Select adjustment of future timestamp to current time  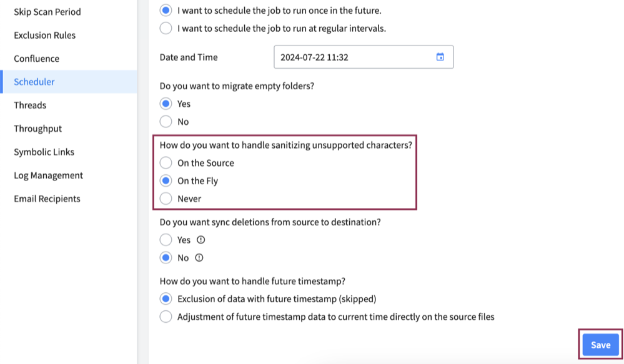point(166,316)
